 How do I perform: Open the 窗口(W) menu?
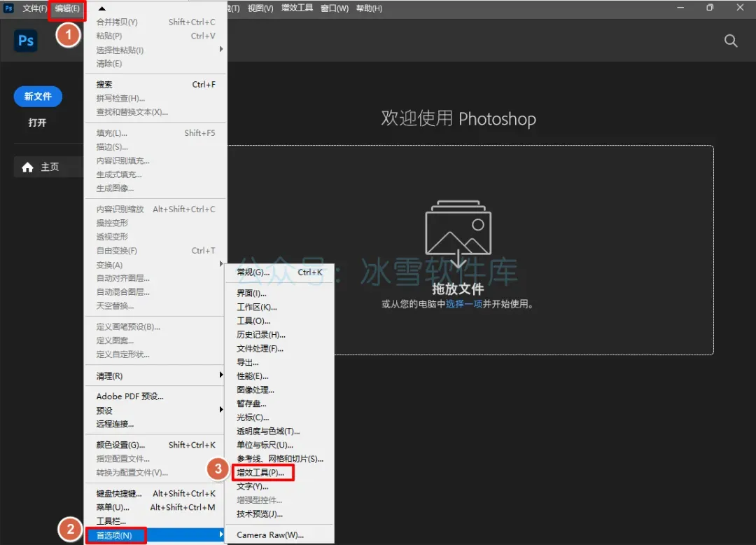[335, 8]
